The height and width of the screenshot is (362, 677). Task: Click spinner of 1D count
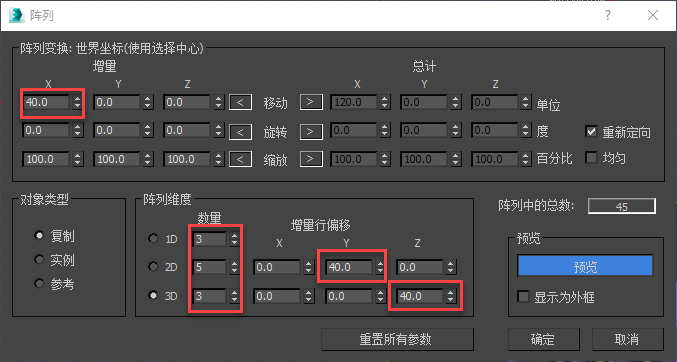tap(234, 239)
